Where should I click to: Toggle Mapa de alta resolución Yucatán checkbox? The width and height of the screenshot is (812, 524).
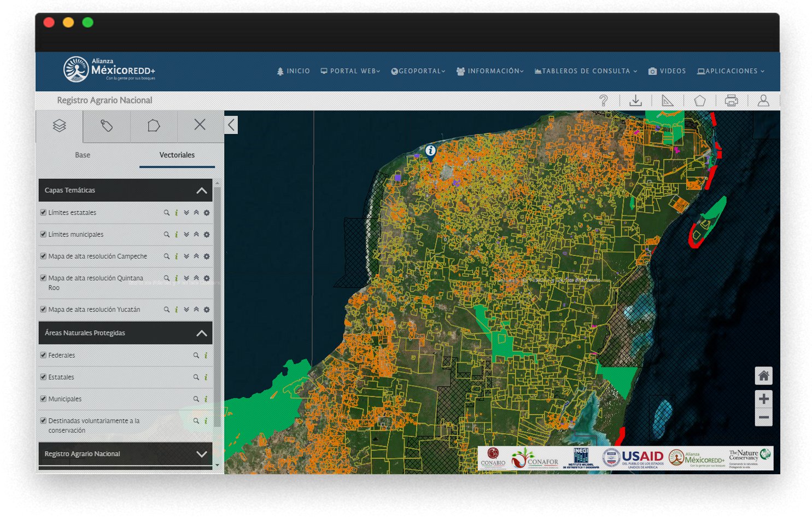43,309
